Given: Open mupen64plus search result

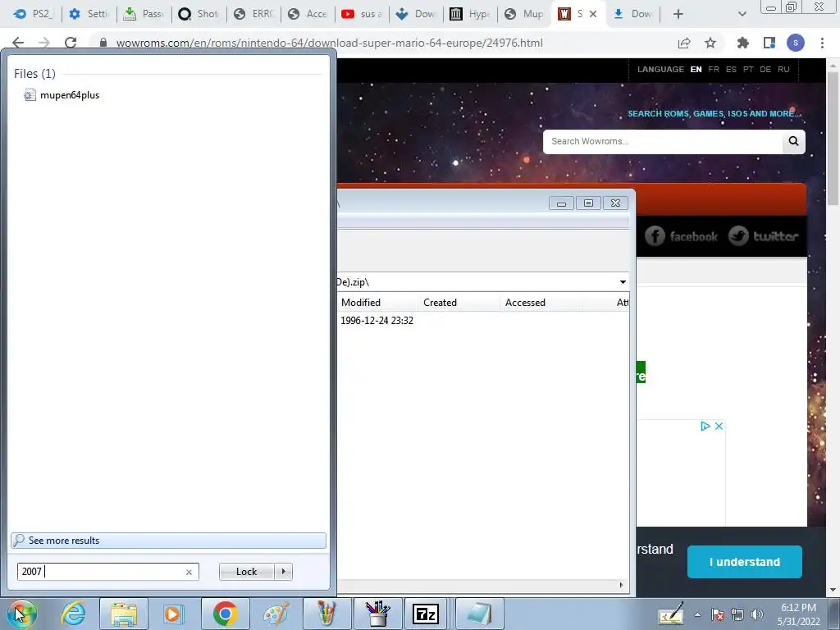Looking at the screenshot, I should pyautogui.click(x=62, y=95).
